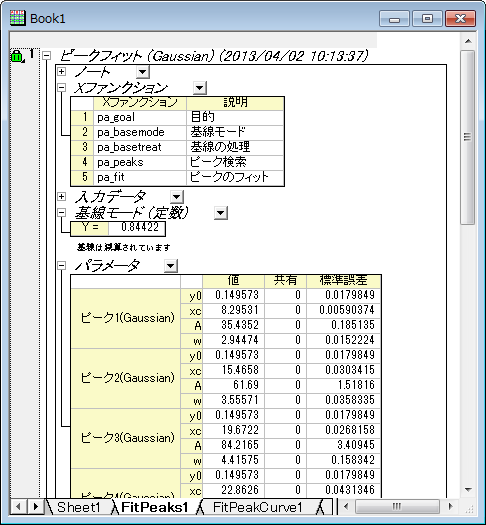This screenshot has height=525, width=486.
Task: Open the Xファンクション section dropdown arrow
Action: [x=199, y=88]
